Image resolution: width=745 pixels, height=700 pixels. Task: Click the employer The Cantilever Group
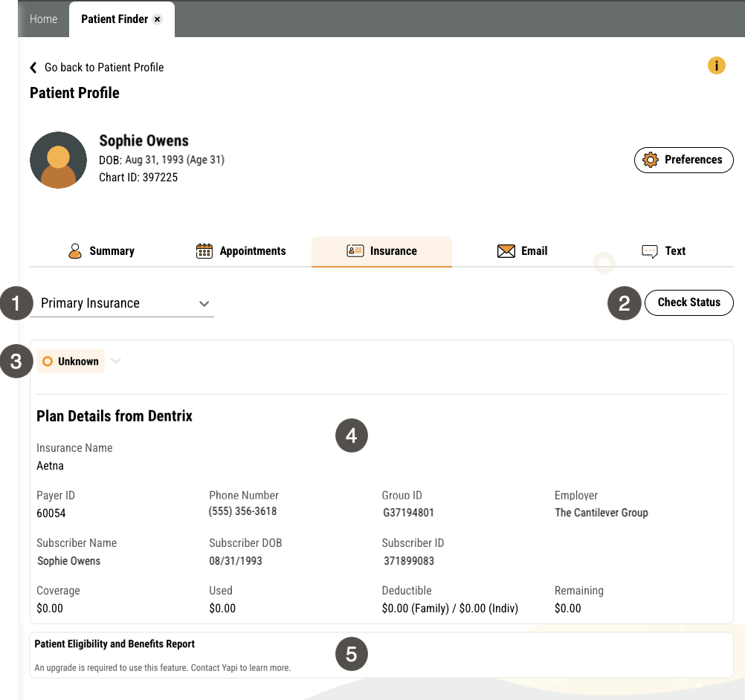click(x=601, y=513)
